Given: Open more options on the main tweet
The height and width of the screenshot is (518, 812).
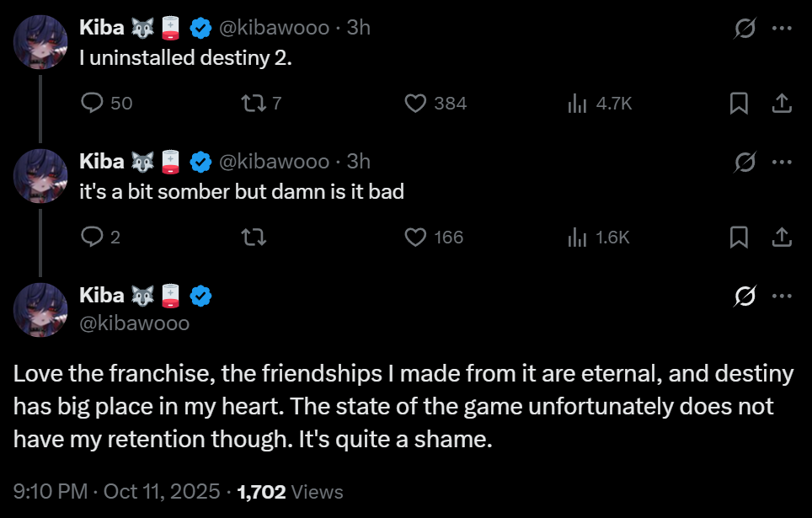Looking at the screenshot, I should tap(782, 296).
